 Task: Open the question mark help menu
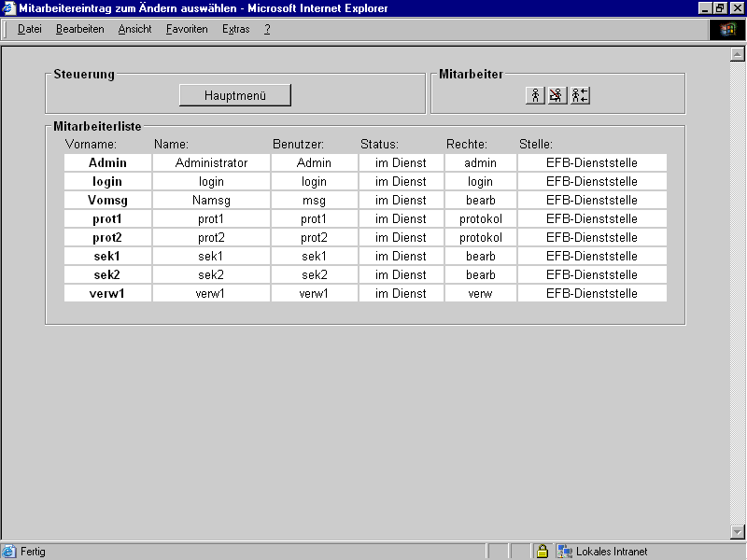pyautogui.click(x=267, y=29)
